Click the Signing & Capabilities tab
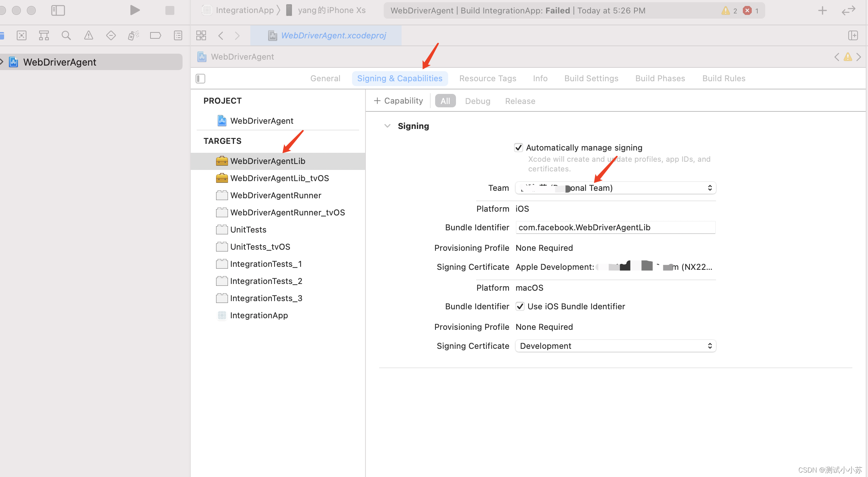 [400, 78]
